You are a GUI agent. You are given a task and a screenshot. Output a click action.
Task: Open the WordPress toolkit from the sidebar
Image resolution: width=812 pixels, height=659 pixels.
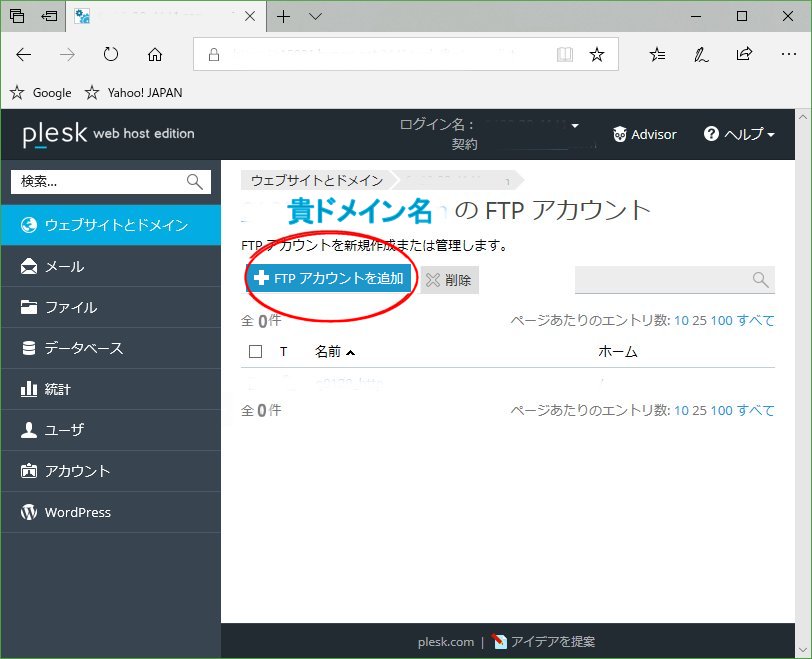pyautogui.click(x=64, y=511)
